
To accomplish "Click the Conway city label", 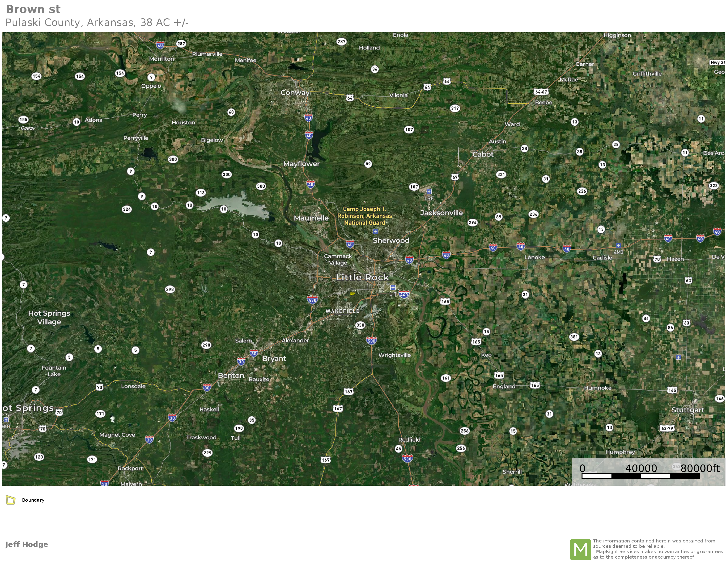I will point(295,93).
